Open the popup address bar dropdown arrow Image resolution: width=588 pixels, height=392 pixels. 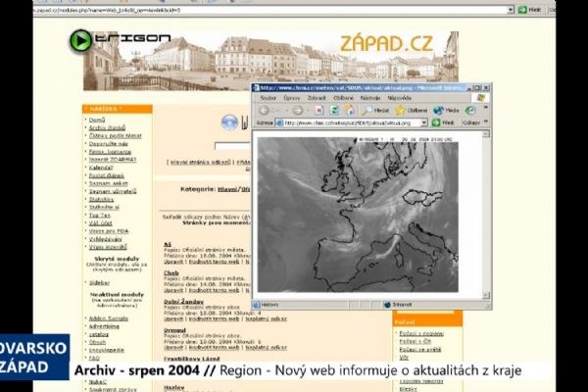point(423,122)
